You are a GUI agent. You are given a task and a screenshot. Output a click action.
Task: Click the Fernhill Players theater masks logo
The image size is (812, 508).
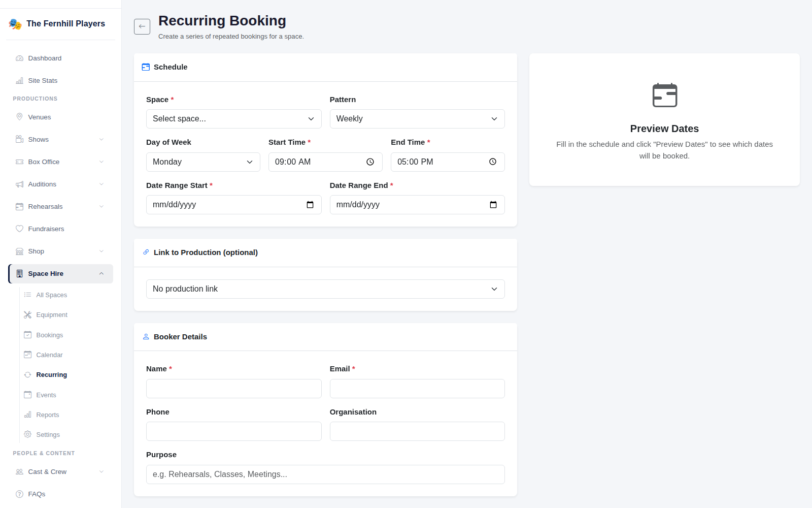tap(15, 24)
